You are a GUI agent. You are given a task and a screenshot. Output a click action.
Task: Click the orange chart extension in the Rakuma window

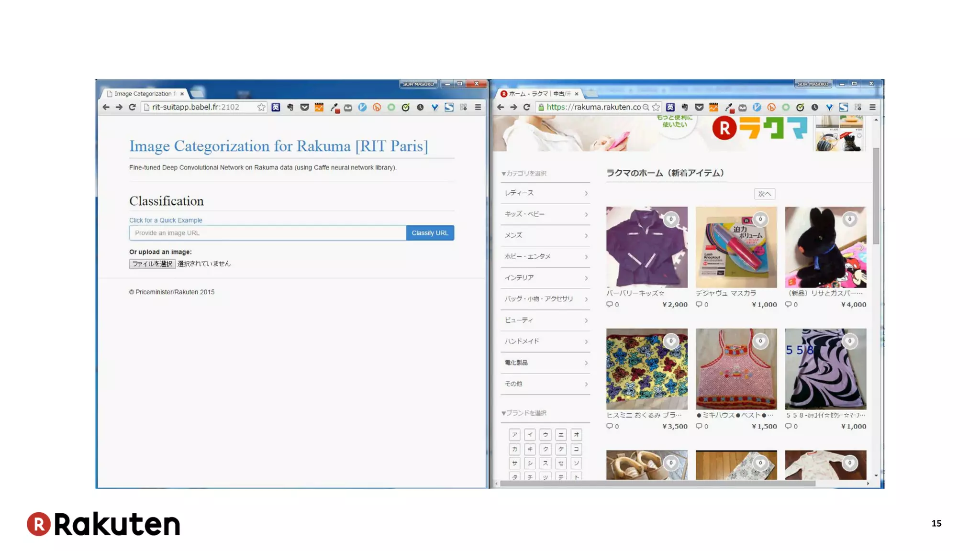(713, 107)
